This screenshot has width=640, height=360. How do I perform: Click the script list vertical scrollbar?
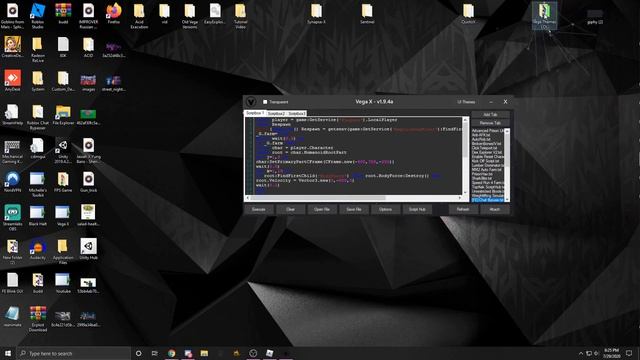pos(507,165)
